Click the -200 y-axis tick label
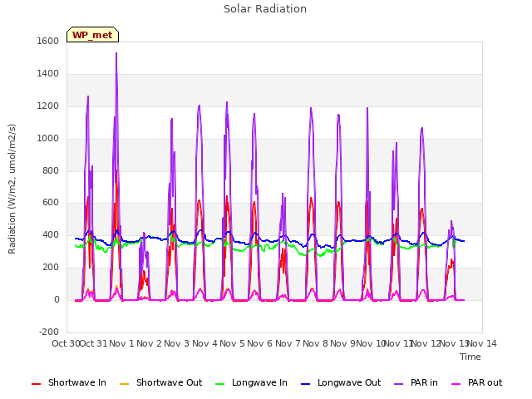The width and height of the screenshot is (532, 399). tap(49, 332)
